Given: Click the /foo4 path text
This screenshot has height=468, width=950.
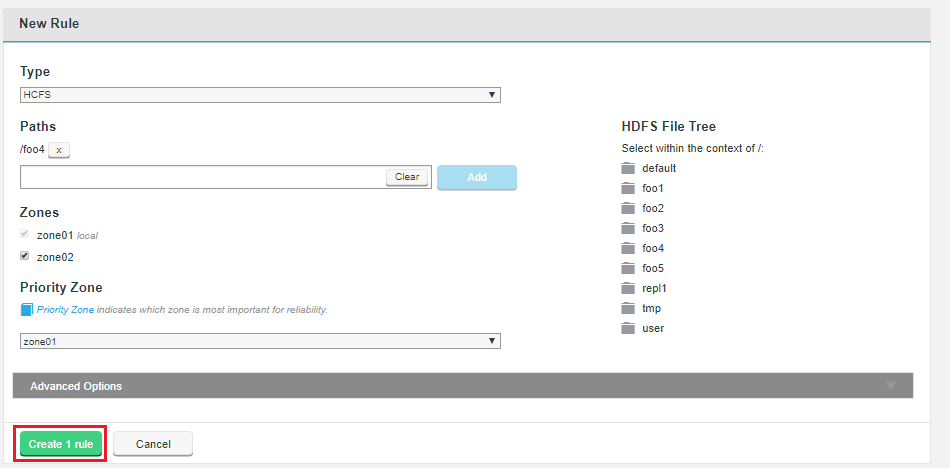Looking at the screenshot, I should (33, 149).
